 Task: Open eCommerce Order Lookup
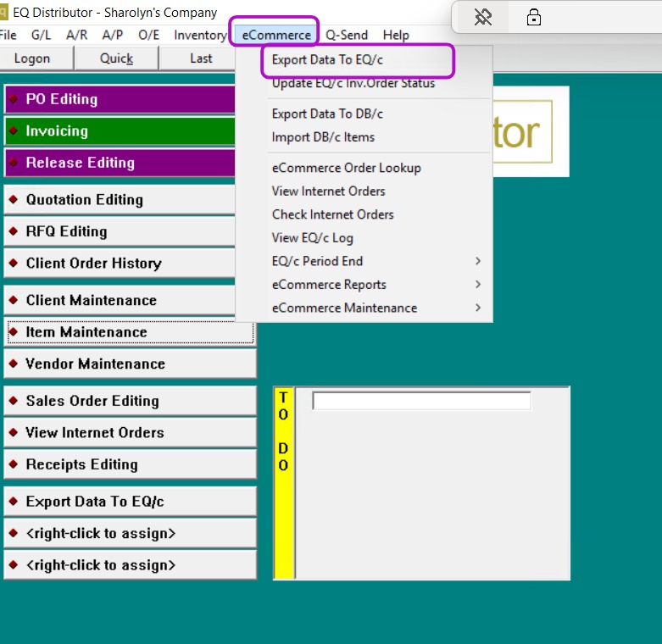[x=364, y=168]
